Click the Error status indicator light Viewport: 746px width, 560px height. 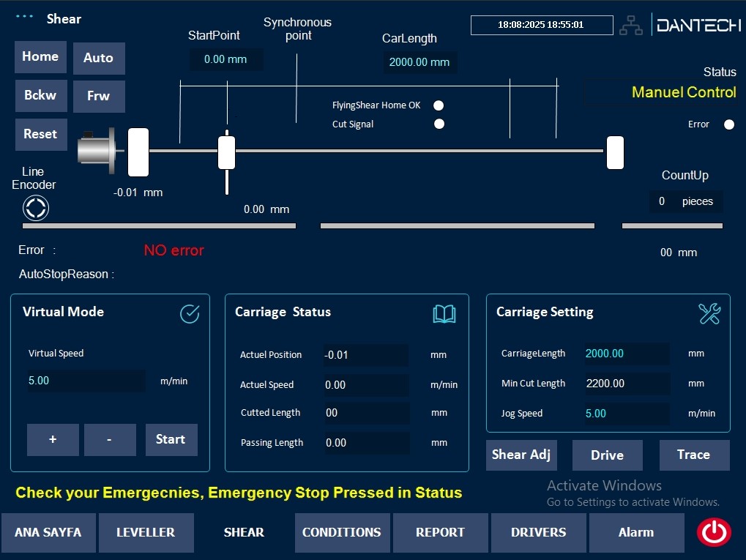(728, 124)
